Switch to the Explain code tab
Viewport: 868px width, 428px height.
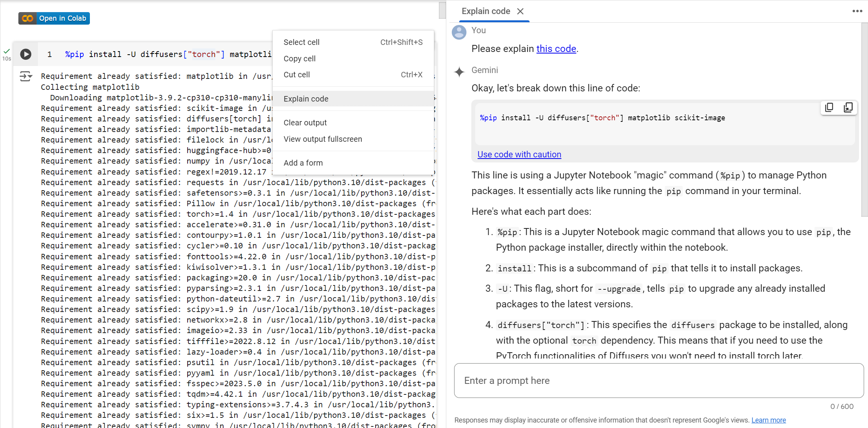coord(485,11)
